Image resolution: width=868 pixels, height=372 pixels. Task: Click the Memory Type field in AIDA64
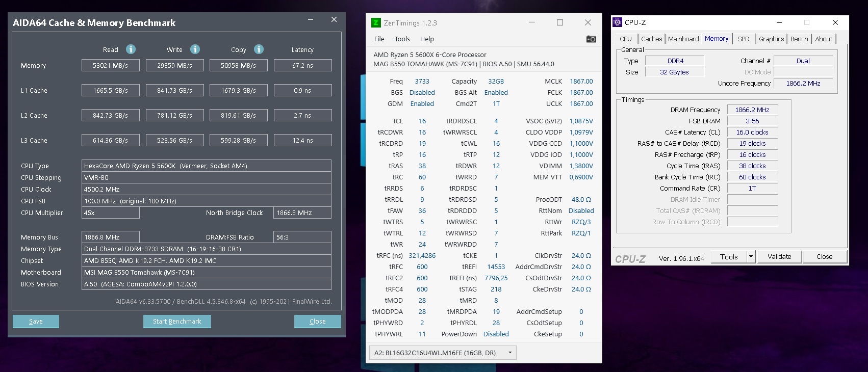pos(207,249)
